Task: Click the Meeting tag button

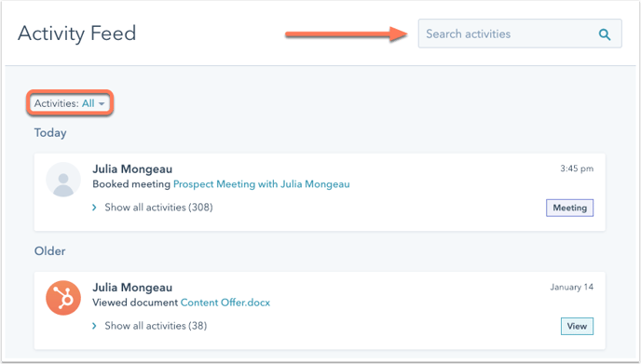Action: coord(570,208)
